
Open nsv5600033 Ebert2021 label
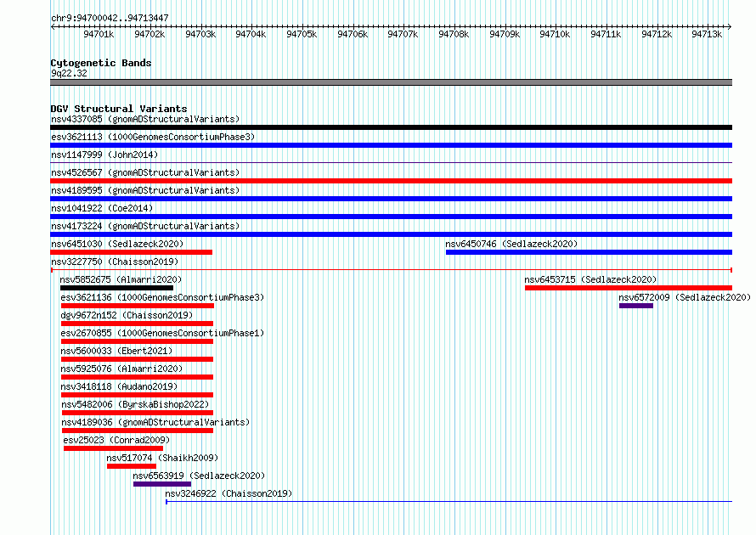coord(116,351)
